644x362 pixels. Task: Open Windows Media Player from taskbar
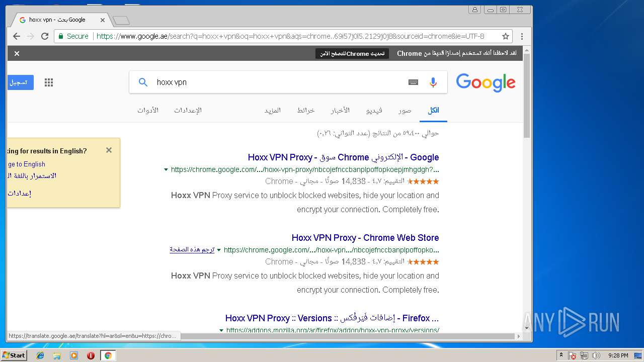click(74, 355)
